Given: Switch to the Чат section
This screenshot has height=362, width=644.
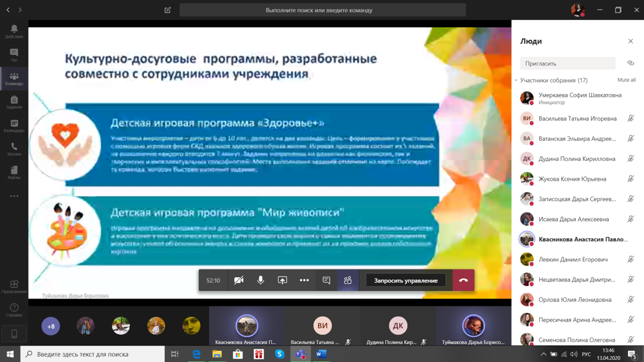Looking at the screenshot, I should click(x=14, y=55).
